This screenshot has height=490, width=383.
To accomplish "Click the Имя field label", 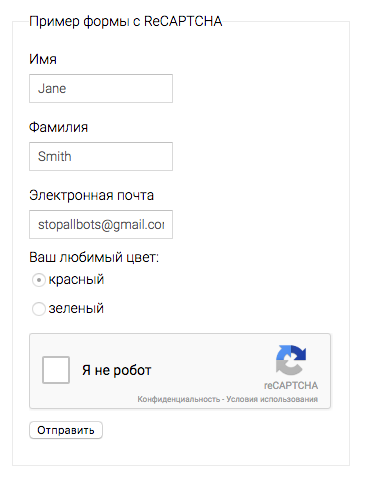I will pos(43,59).
